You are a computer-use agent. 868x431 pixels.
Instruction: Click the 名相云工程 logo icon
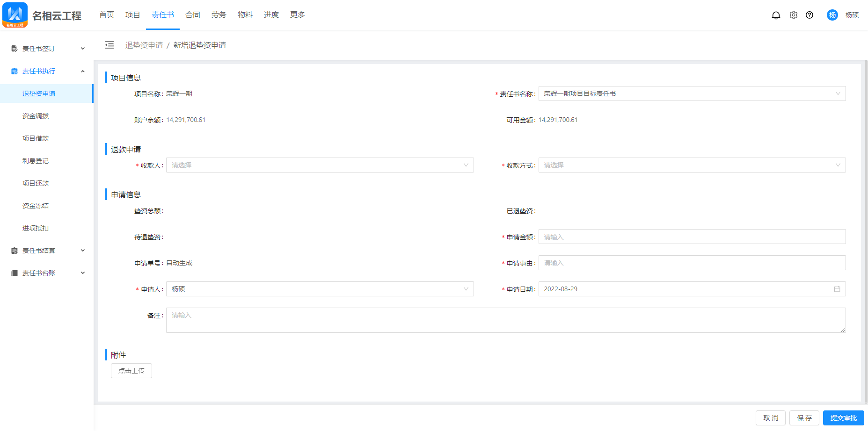pyautogui.click(x=15, y=15)
